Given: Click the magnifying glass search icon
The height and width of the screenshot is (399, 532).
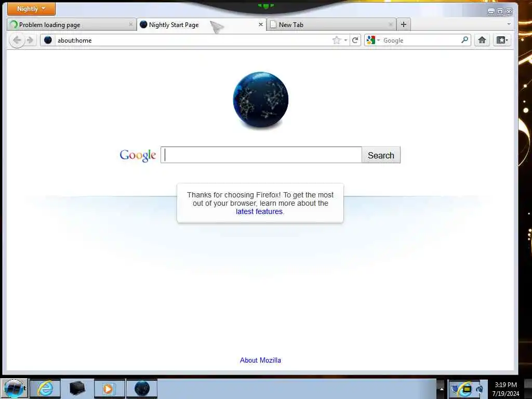Looking at the screenshot, I should (x=465, y=40).
